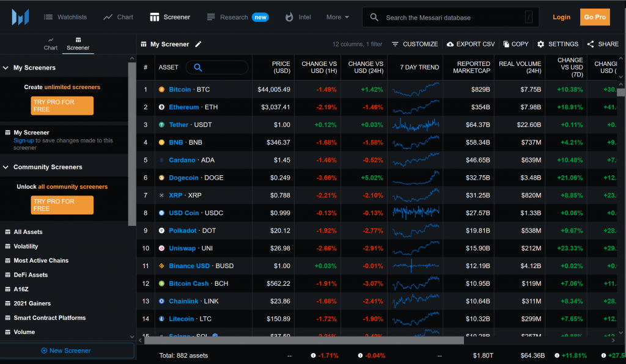This screenshot has width=626, height=364.
Task: Sort by Reported Marketcap column header
Action: coord(471,67)
